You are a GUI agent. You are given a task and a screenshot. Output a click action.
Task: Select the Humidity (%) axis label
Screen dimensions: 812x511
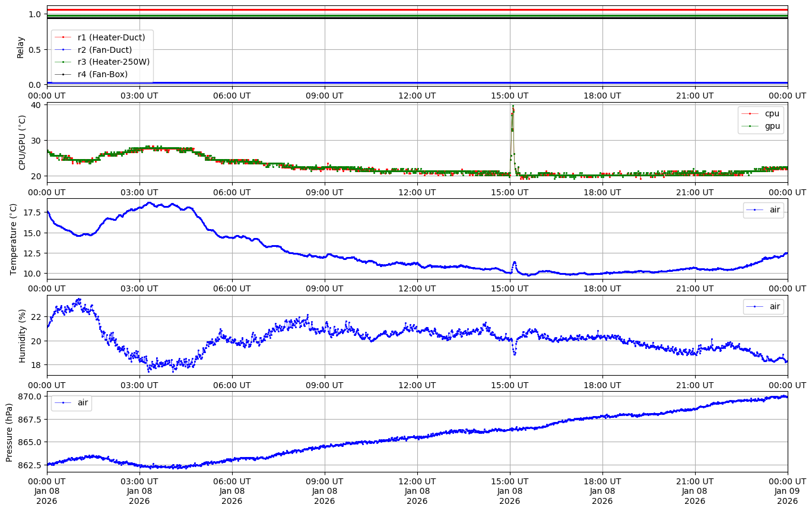click(23, 335)
